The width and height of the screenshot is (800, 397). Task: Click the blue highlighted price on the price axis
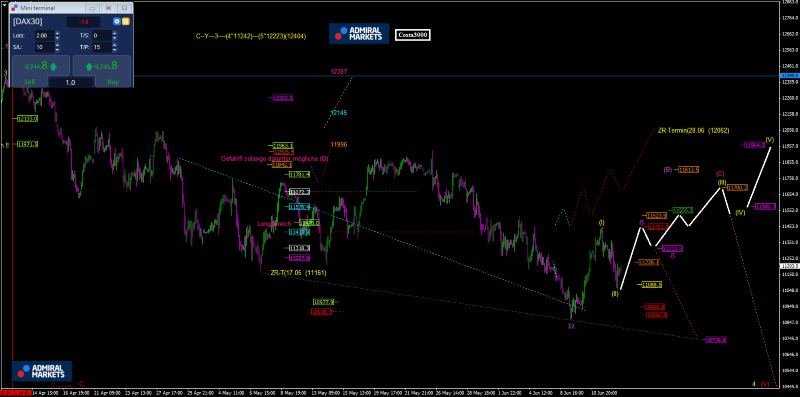tap(790, 76)
